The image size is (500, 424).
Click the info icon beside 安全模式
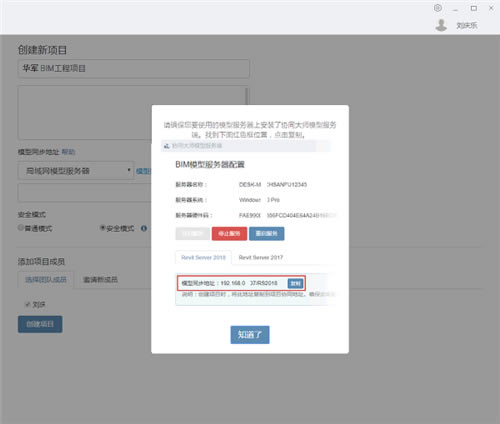point(144,228)
